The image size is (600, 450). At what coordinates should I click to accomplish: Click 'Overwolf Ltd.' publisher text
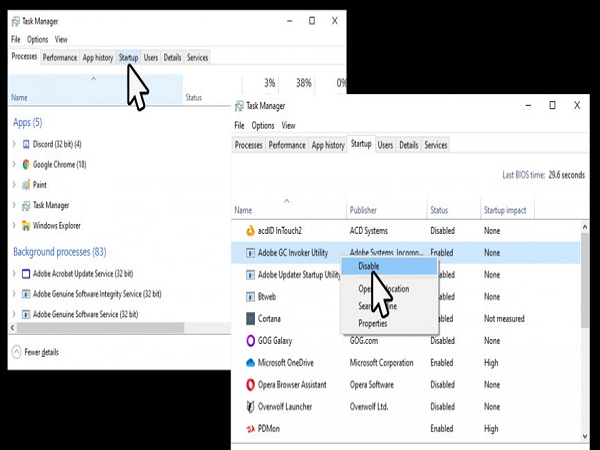point(368,407)
